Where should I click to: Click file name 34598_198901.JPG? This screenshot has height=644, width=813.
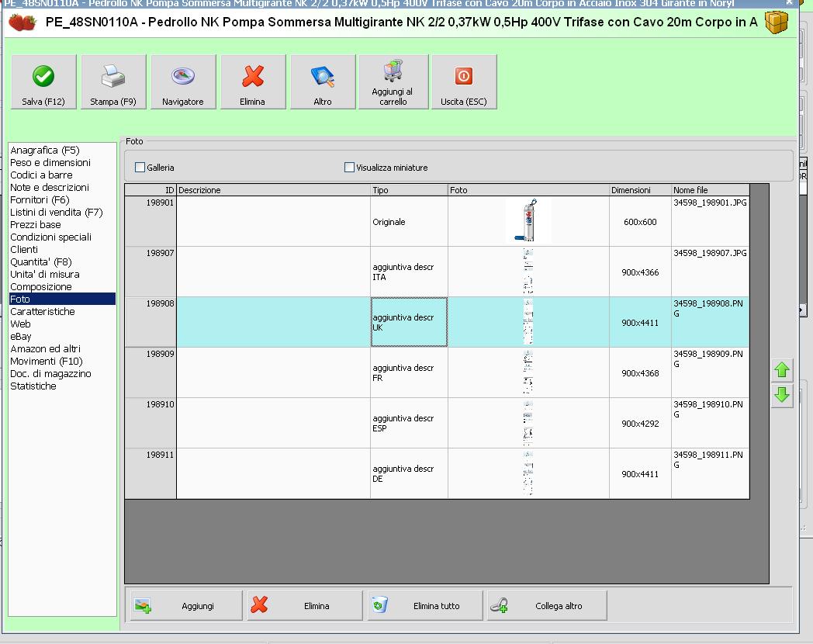(x=710, y=203)
